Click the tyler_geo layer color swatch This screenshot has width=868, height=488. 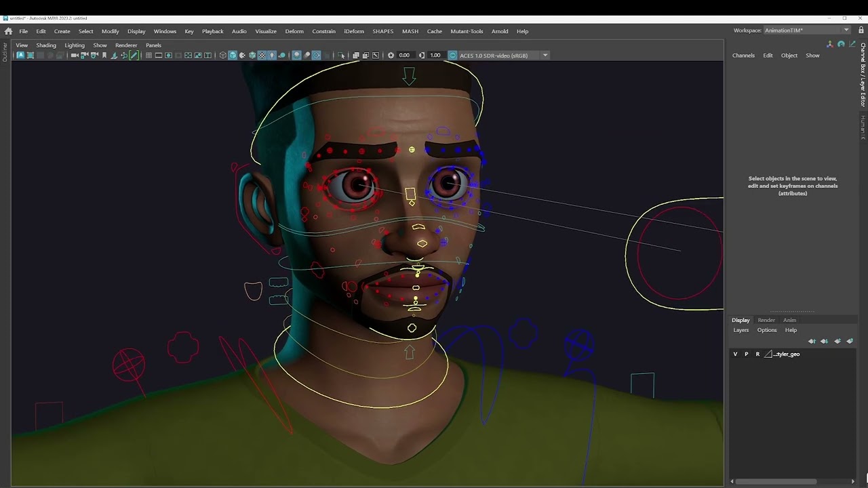click(x=768, y=354)
